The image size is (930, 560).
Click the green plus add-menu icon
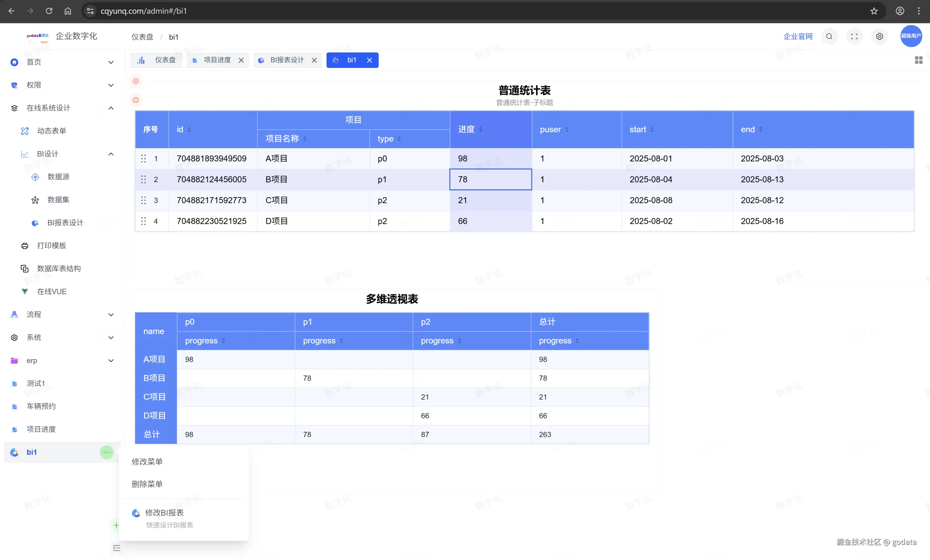pos(115,525)
